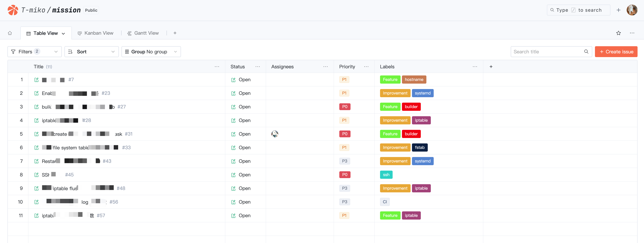Open the more options ellipsis beside the star
Viewport: 644px width, 243px height.
click(x=632, y=33)
